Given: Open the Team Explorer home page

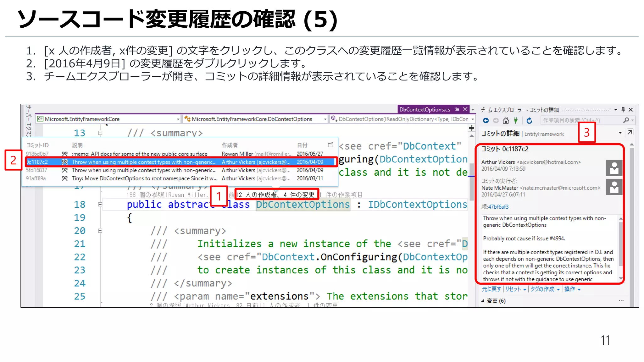Looking at the screenshot, I should point(506,120).
